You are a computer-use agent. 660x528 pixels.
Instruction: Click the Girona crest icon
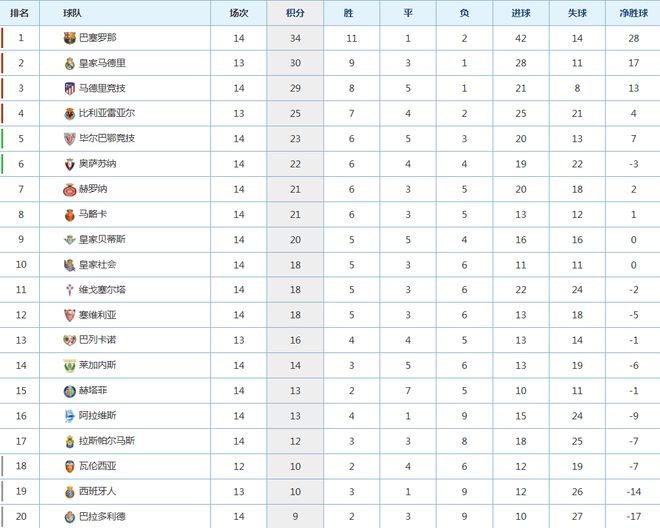coord(69,190)
